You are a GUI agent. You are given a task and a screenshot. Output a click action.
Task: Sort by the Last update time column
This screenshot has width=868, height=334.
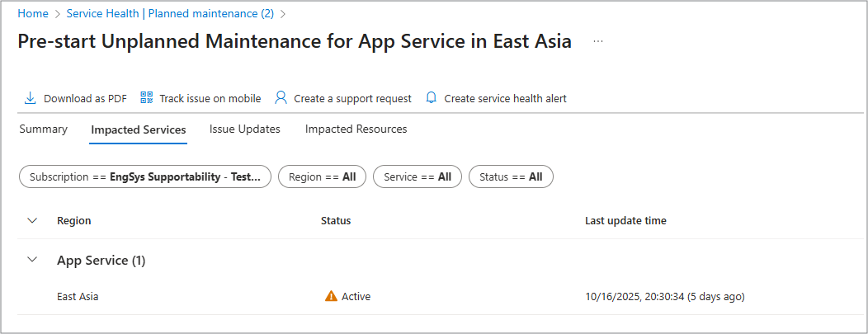[625, 220]
